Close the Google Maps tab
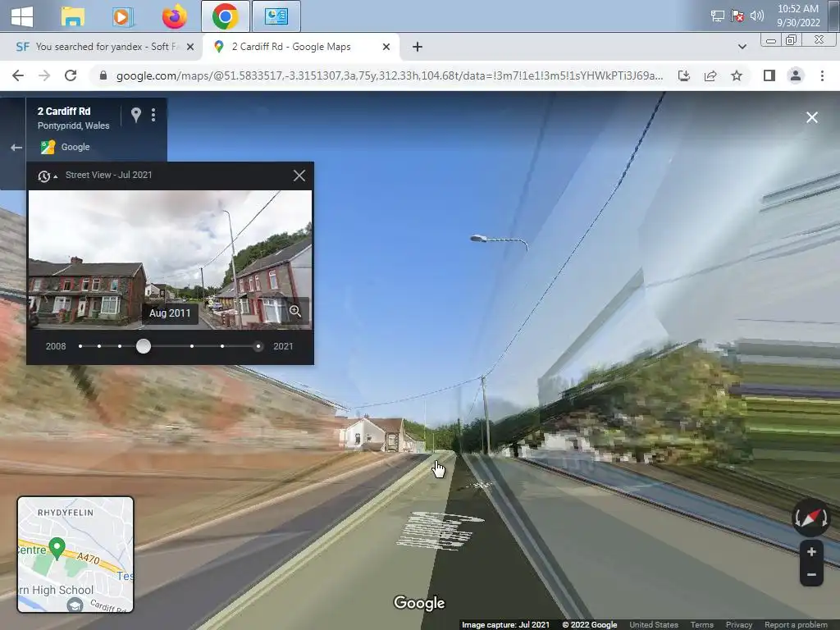This screenshot has width=840, height=630. (x=386, y=47)
